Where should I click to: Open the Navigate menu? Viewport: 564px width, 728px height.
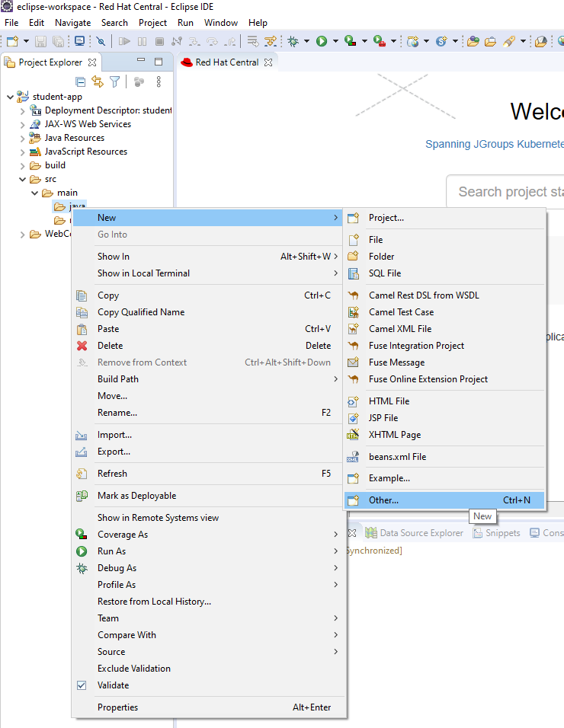72,23
